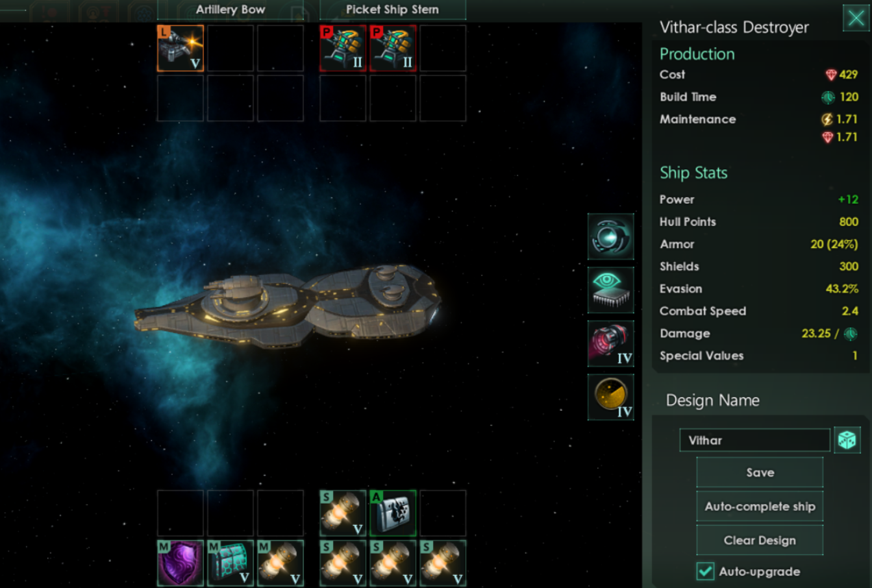Click the teal armor medium utility slot

(x=230, y=563)
